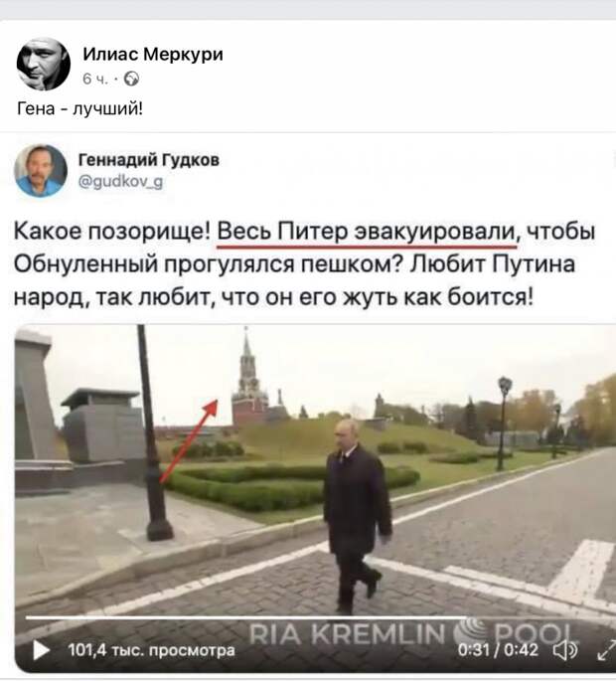
Task: Expand video to fullscreen
Action: point(606,650)
